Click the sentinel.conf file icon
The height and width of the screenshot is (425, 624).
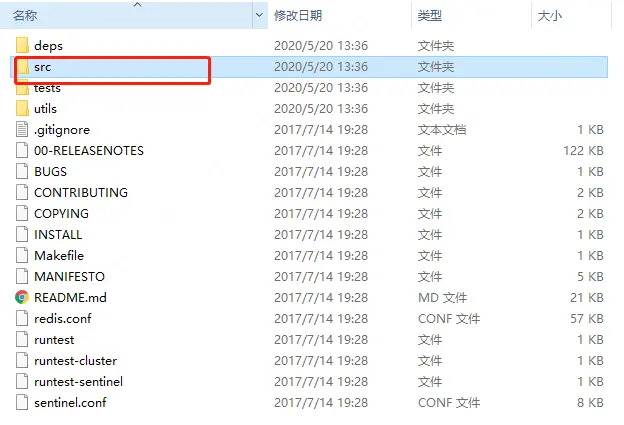[22, 402]
